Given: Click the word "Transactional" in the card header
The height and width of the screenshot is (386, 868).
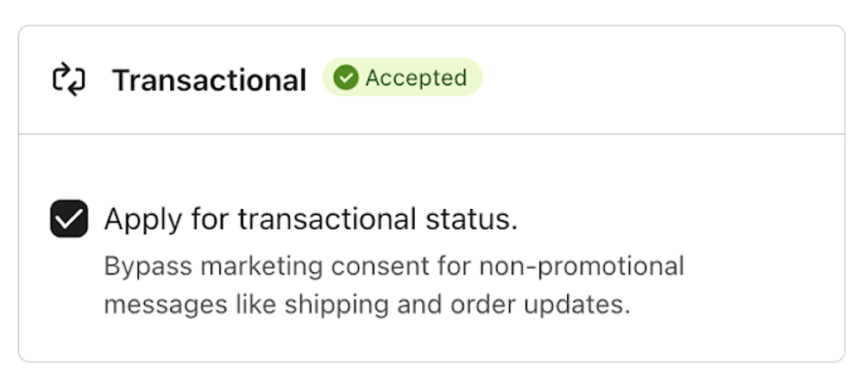Looking at the screenshot, I should [209, 80].
